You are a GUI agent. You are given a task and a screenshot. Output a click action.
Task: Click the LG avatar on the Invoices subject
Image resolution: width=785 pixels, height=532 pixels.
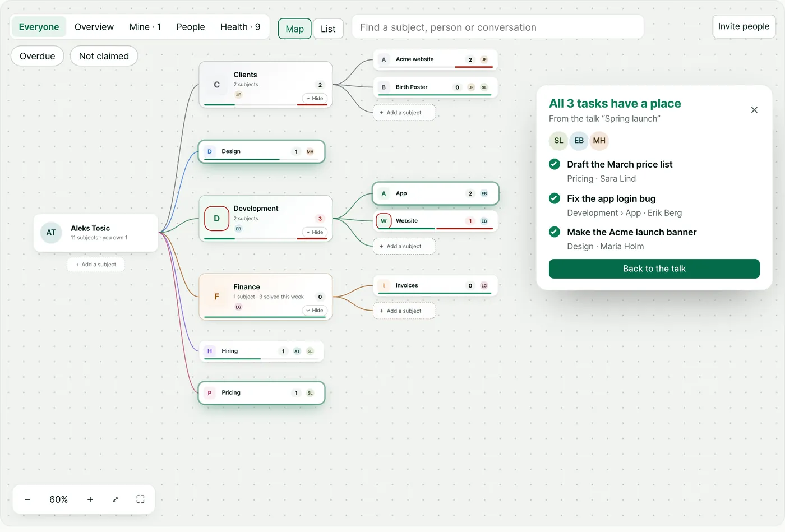(x=484, y=286)
